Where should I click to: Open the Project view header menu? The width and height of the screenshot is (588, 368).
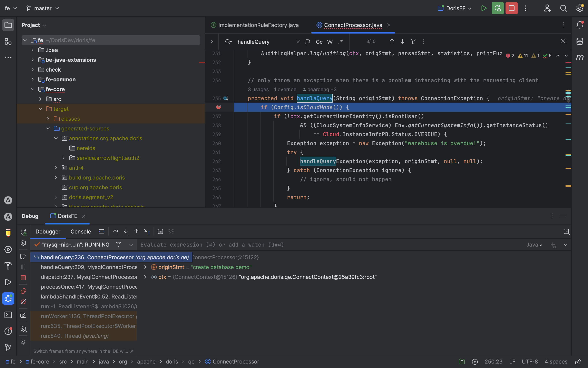(x=34, y=25)
